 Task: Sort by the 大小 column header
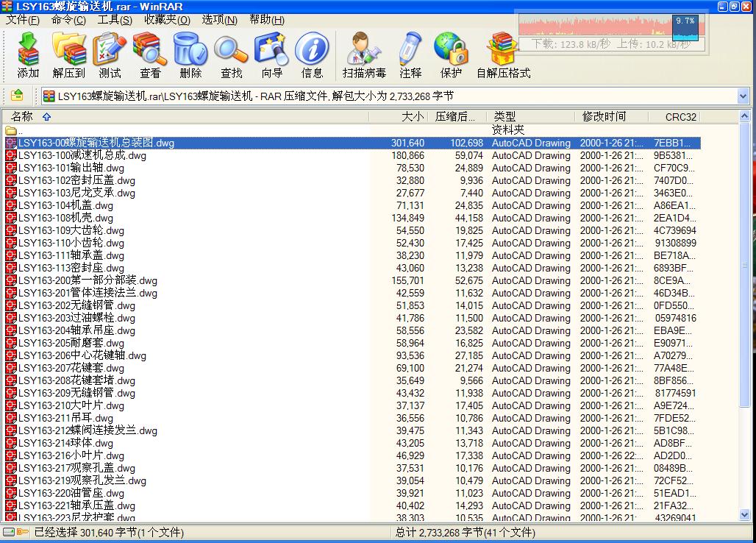click(399, 116)
